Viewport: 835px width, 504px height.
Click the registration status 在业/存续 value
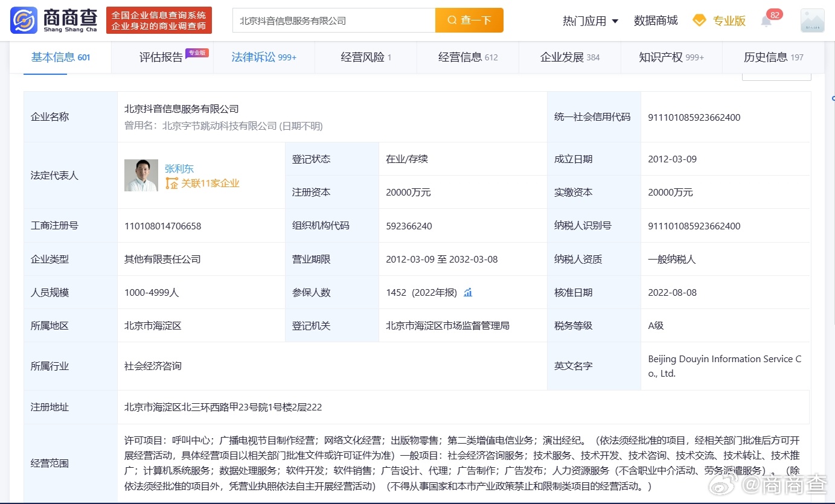[407, 159]
